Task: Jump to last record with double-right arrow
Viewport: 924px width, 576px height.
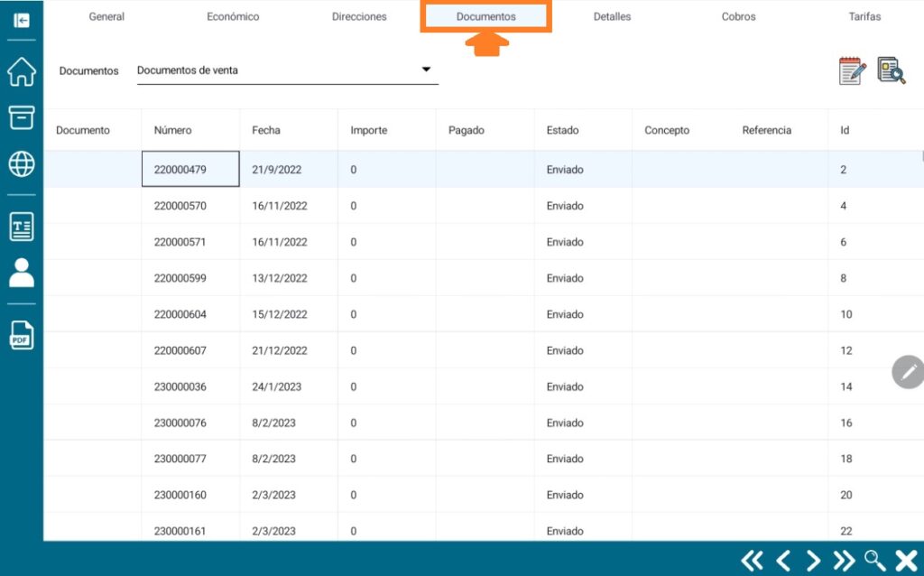Action: tap(844, 560)
